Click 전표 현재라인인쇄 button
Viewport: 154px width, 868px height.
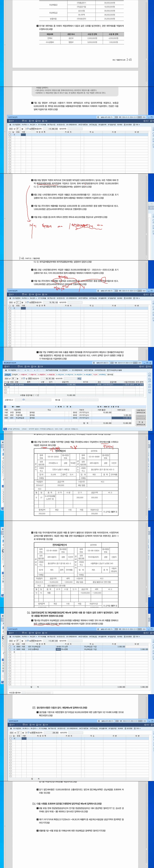(x=140, y=424)
